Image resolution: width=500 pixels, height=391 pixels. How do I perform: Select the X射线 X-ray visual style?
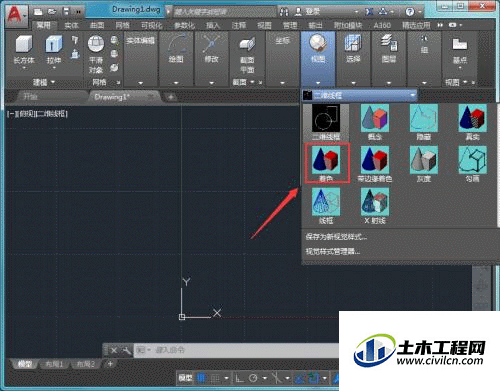(375, 205)
